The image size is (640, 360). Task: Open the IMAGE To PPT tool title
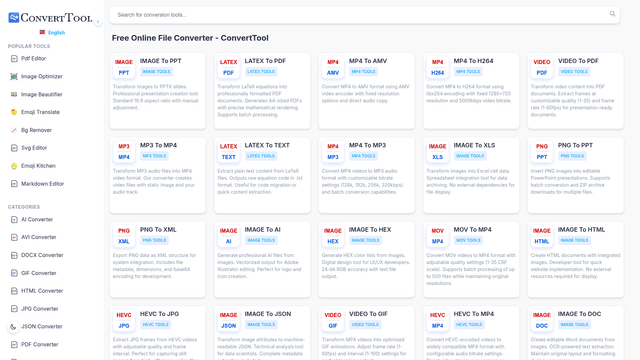point(160,61)
